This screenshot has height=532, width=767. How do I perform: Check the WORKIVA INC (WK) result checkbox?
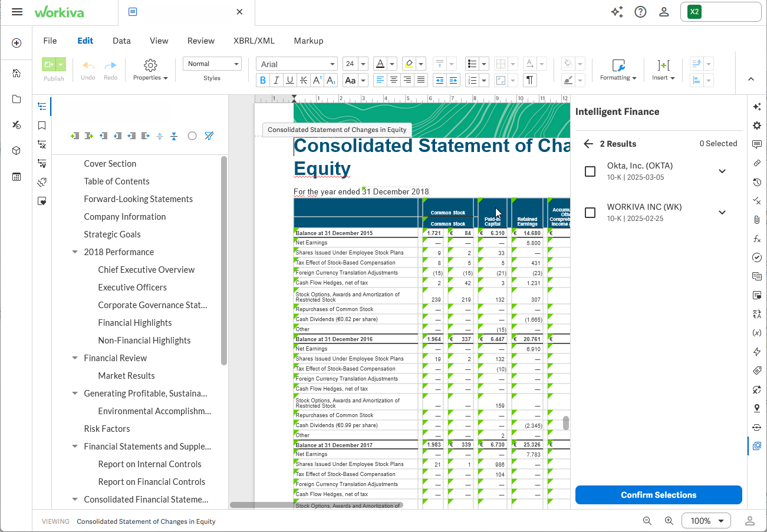pyautogui.click(x=590, y=213)
